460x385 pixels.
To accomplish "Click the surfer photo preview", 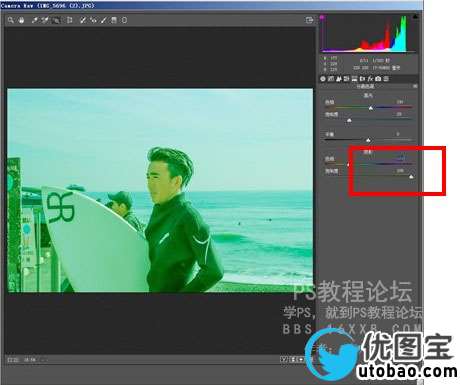I will [x=160, y=190].
